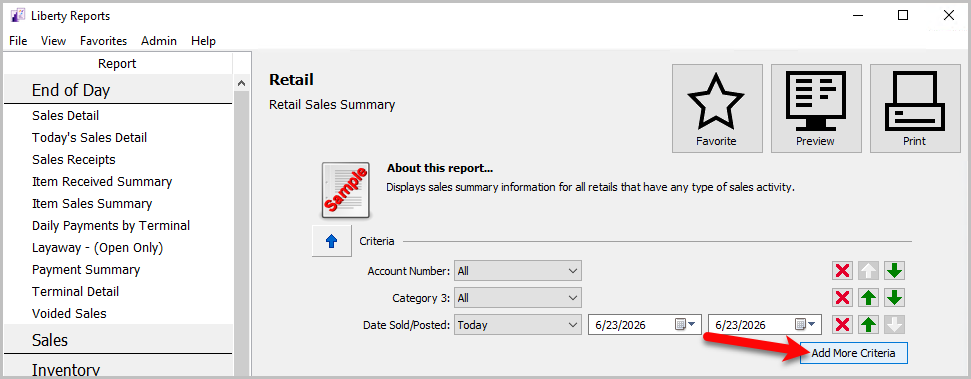Open the Sales Receipts report
The width and height of the screenshot is (971, 379).
[74, 159]
